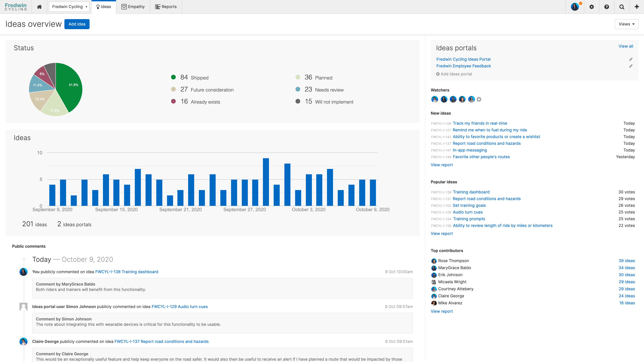This screenshot has height=362, width=644.
Task: Open user profile avatar menu
Action: tap(575, 7)
